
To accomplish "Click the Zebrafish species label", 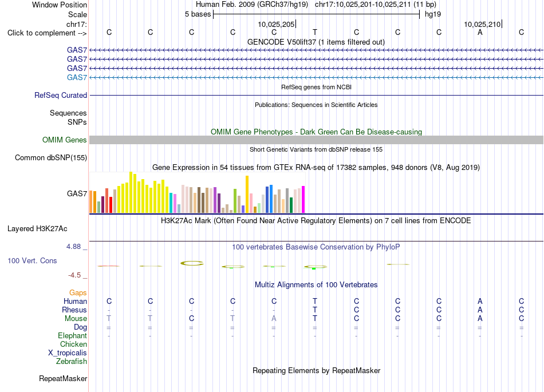I will [72, 362].
